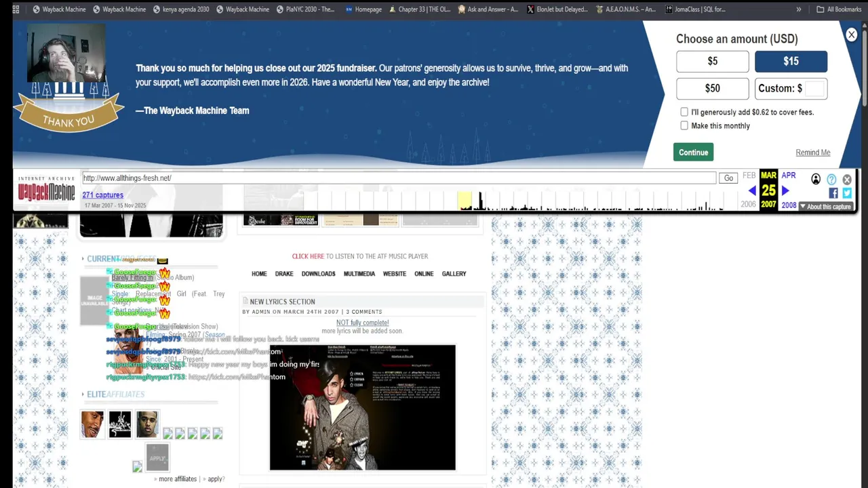Open the WEBSITE menu item
Image resolution: width=868 pixels, height=488 pixels.
[394, 274]
